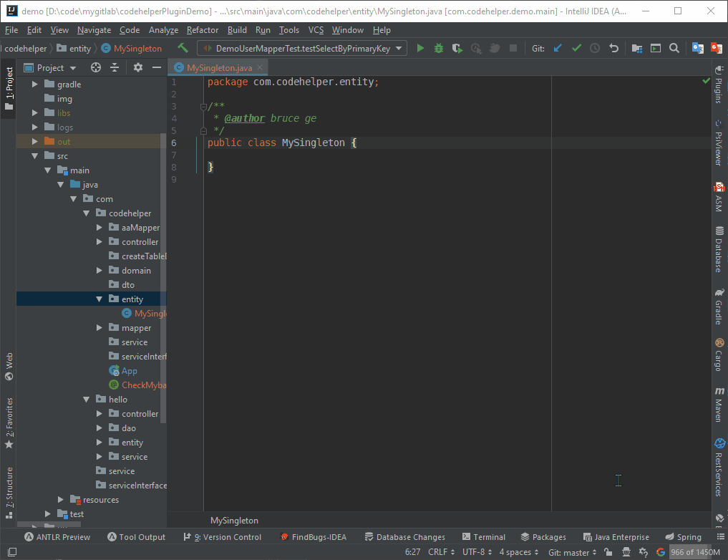
Task: Open 9: Version Control tool window
Action: pos(222,537)
